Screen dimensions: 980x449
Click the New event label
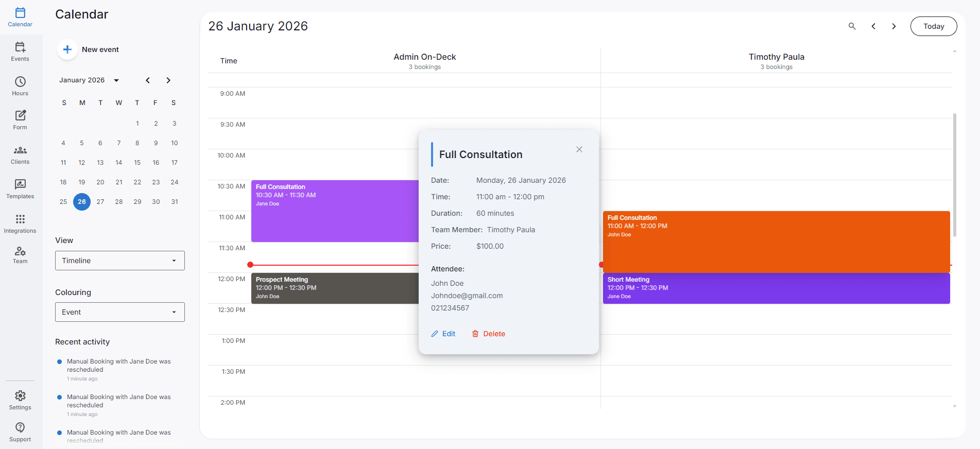[100, 49]
